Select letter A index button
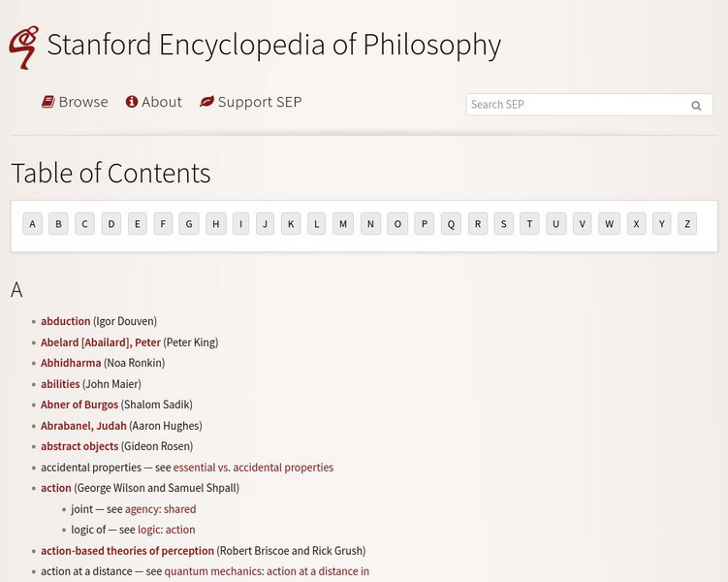Image resolution: width=728 pixels, height=582 pixels. tap(32, 224)
